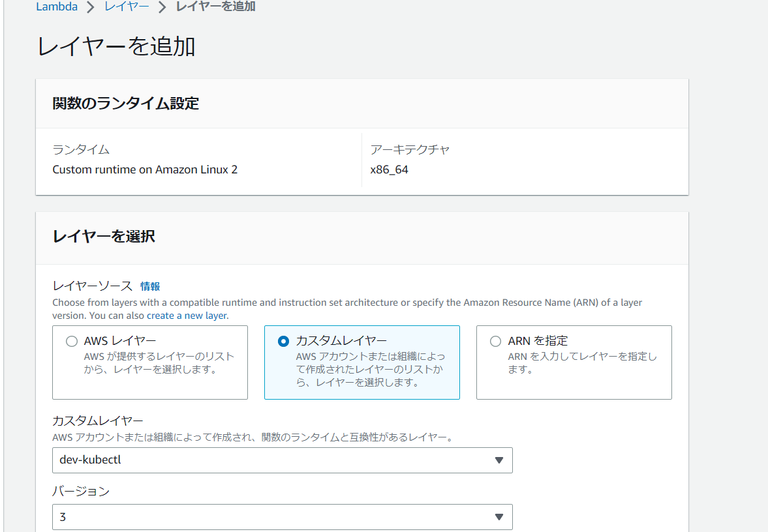This screenshot has height=532, width=768.
Task: Click the arrow icon of カスタムレイヤー dropdown
Action: (x=499, y=460)
